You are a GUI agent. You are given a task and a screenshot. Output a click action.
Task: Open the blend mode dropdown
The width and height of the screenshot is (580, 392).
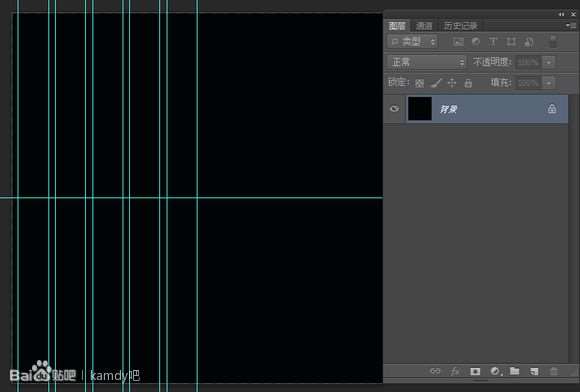pos(427,62)
